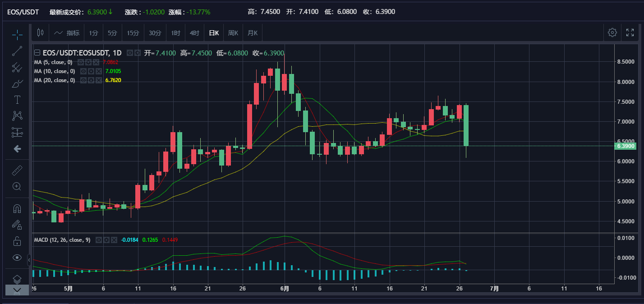This screenshot has height=304, width=644.
Task: Choose the pitchfork drawing tool
Action: [x=17, y=68]
